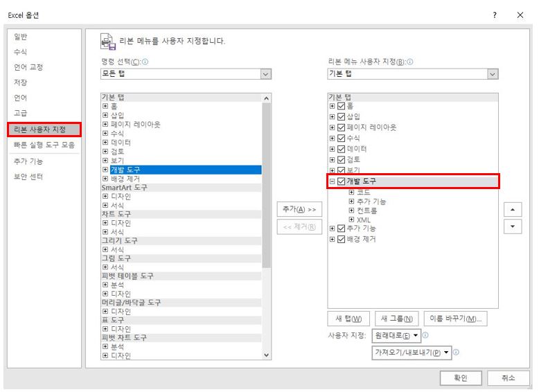This screenshot has width=539, height=392.
Task: Click left list scrollbar down arrow
Action: [x=267, y=355]
